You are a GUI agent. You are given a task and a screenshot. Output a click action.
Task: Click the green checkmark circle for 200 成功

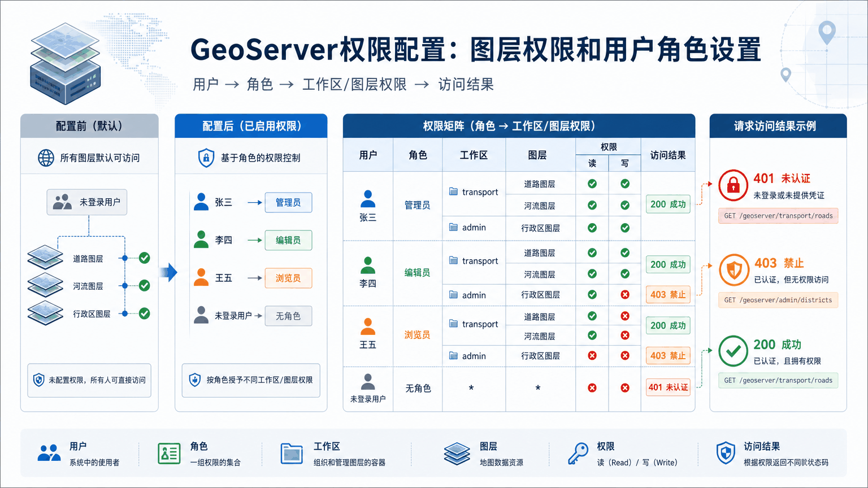(x=733, y=351)
